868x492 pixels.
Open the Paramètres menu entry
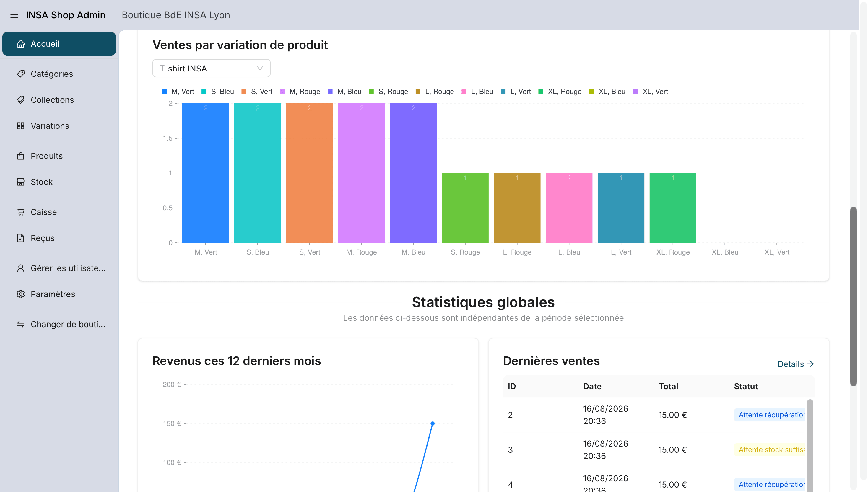coord(59,294)
